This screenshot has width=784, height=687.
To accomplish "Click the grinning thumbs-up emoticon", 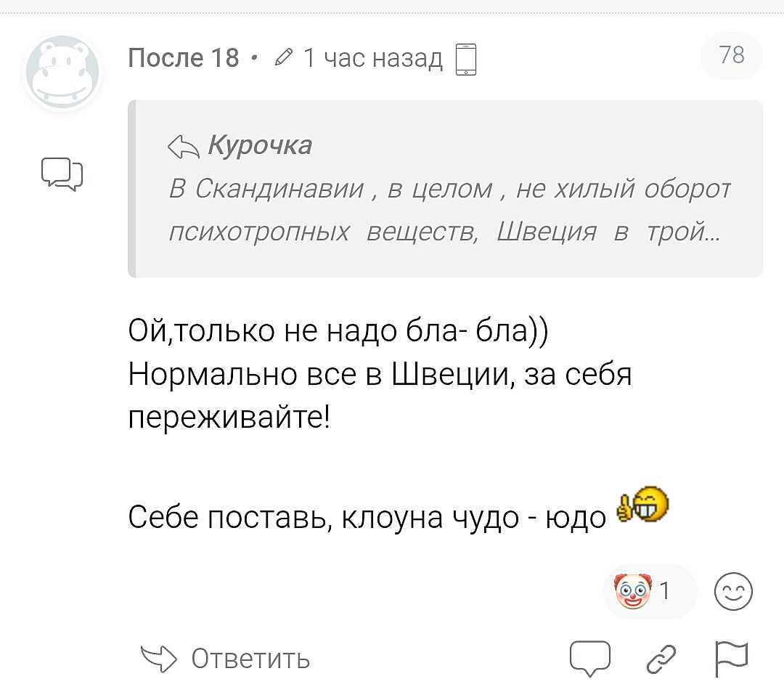I will coord(642,508).
